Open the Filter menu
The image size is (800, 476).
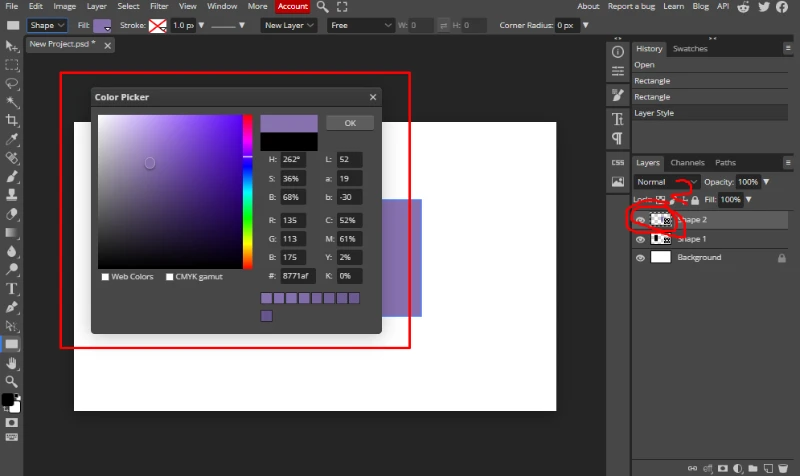point(159,6)
